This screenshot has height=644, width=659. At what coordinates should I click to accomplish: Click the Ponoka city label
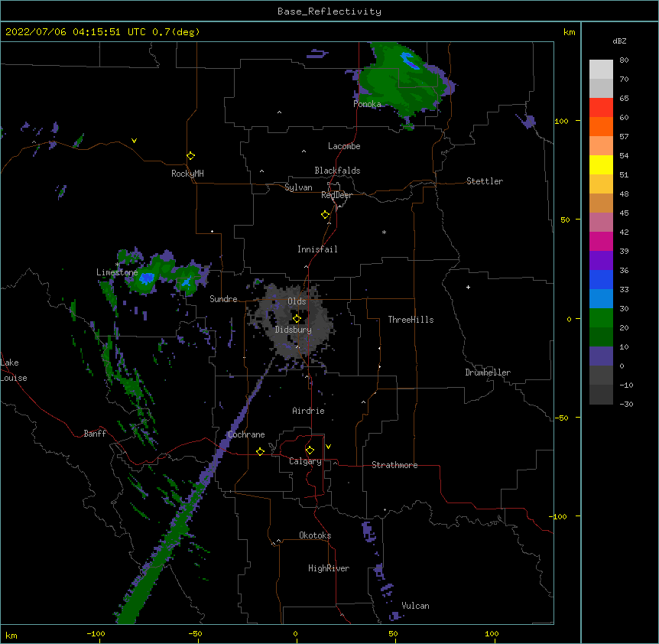click(367, 104)
